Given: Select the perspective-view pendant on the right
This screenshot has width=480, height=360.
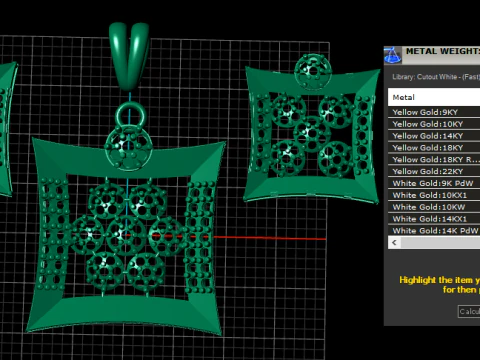Looking at the screenshot, I should coord(312,128).
